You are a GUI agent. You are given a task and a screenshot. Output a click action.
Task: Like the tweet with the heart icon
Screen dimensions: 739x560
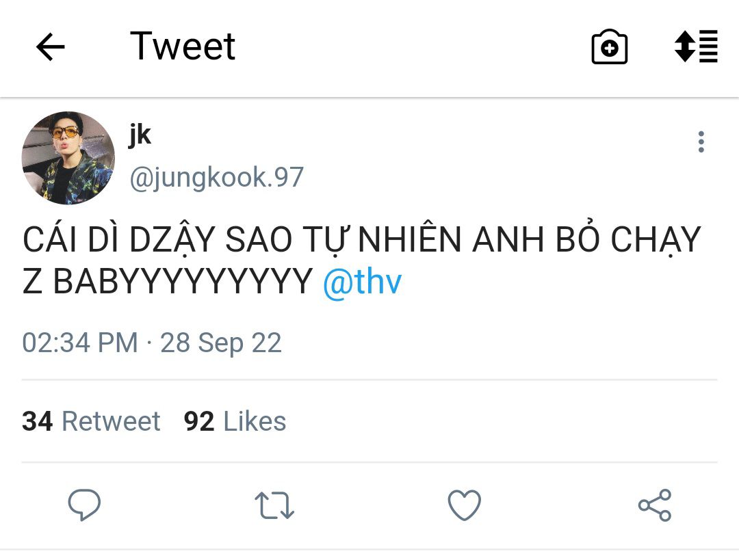[x=465, y=506]
